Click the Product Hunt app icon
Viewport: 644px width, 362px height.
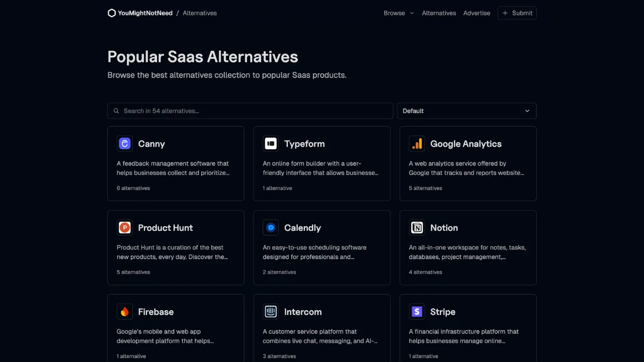125,228
